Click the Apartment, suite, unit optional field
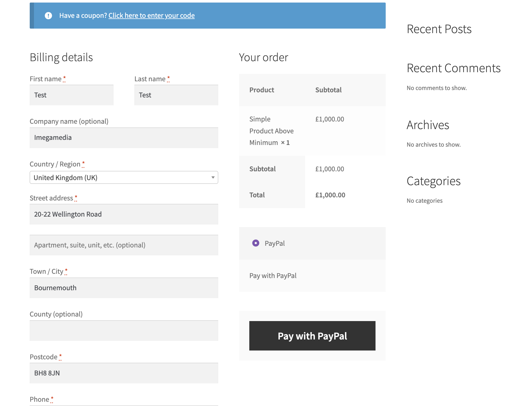The image size is (532, 406). point(124,245)
